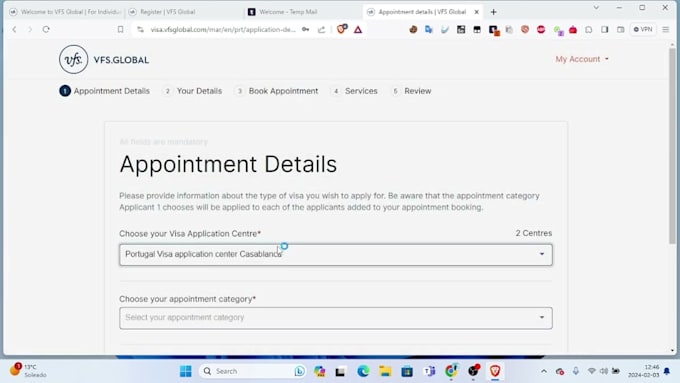This screenshot has width=680, height=383.
Task: Go to the Your Details step
Action: 193,91
